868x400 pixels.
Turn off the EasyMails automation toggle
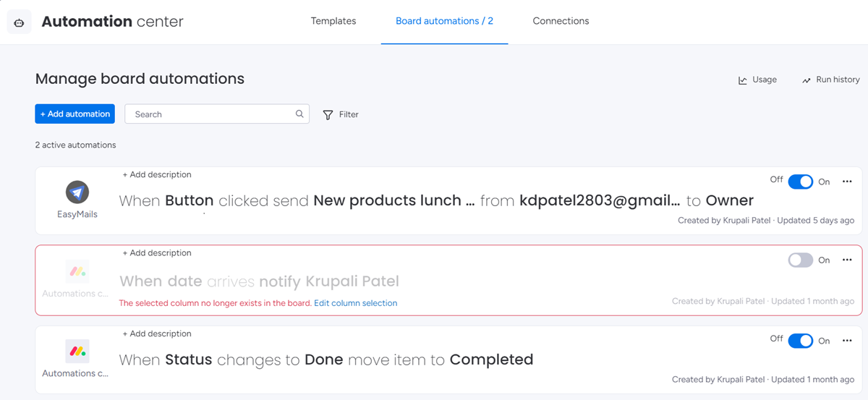pyautogui.click(x=801, y=182)
